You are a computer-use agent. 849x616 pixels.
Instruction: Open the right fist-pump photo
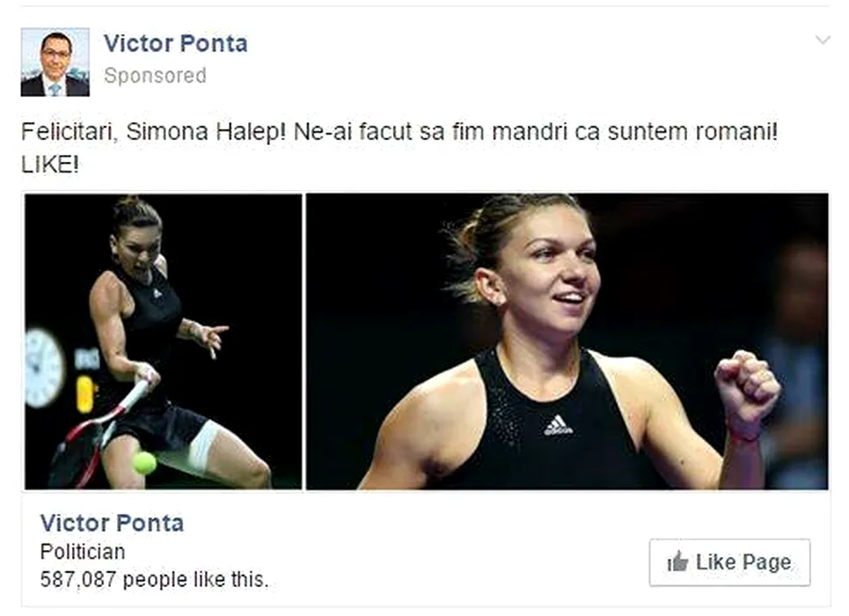pyautogui.click(x=567, y=341)
